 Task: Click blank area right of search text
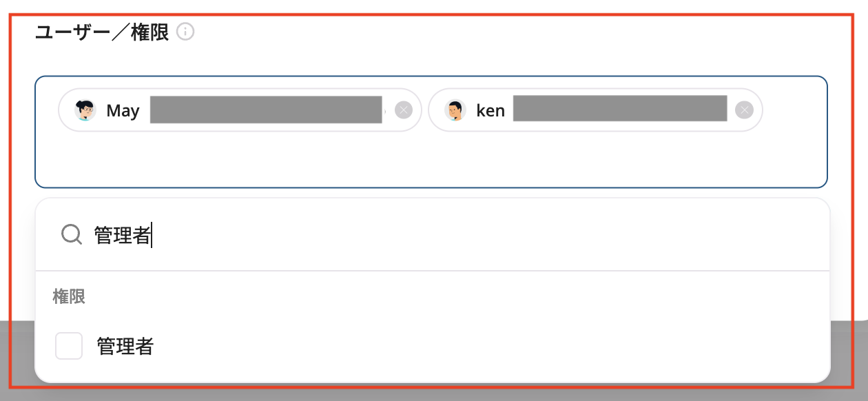tap(482, 235)
